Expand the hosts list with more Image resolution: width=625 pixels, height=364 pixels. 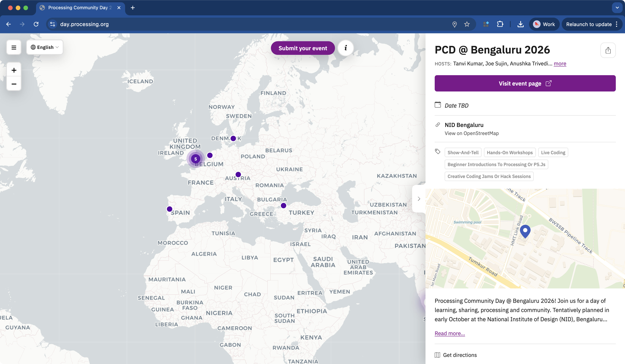[560, 63]
